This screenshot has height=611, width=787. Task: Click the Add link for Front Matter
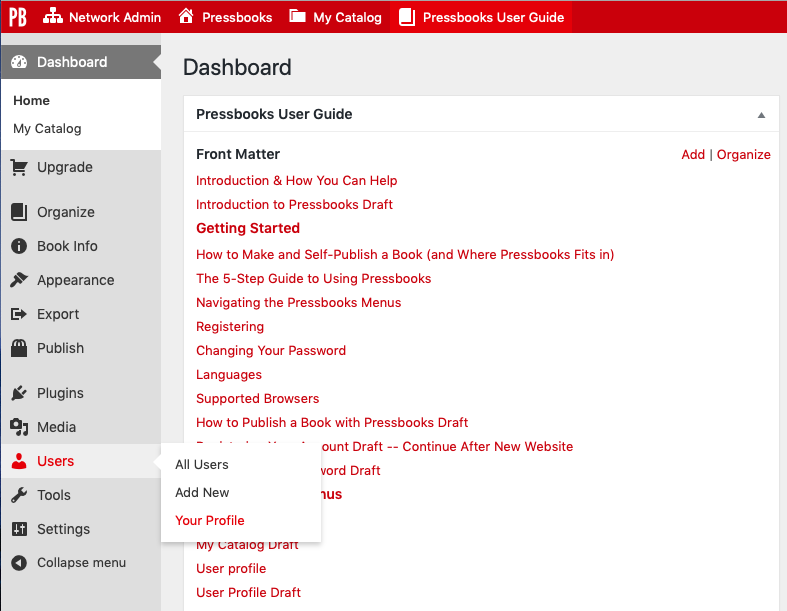pyautogui.click(x=693, y=155)
